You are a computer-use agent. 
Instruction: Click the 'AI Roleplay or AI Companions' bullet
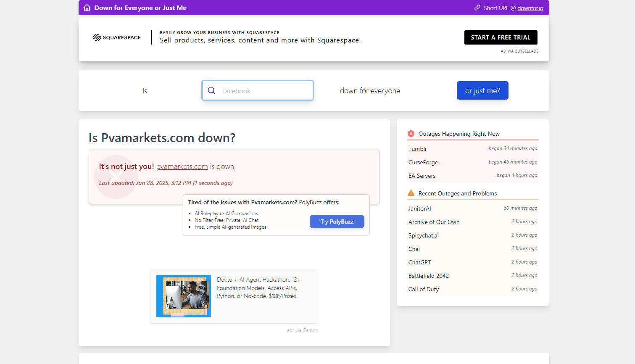click(226, 214)
